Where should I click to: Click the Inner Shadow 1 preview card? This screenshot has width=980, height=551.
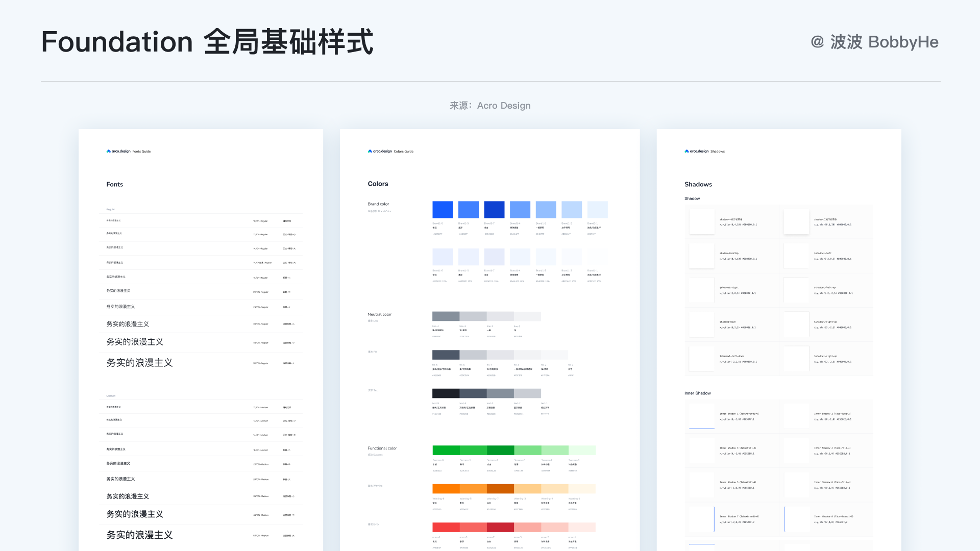tap(702, 416)
